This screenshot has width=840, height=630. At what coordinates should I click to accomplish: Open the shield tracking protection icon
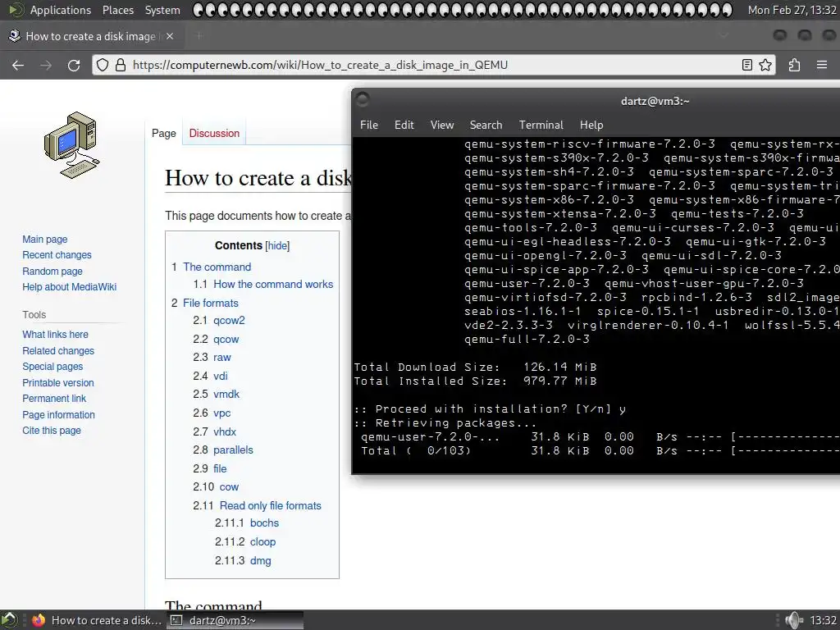(x=103, y=66)
